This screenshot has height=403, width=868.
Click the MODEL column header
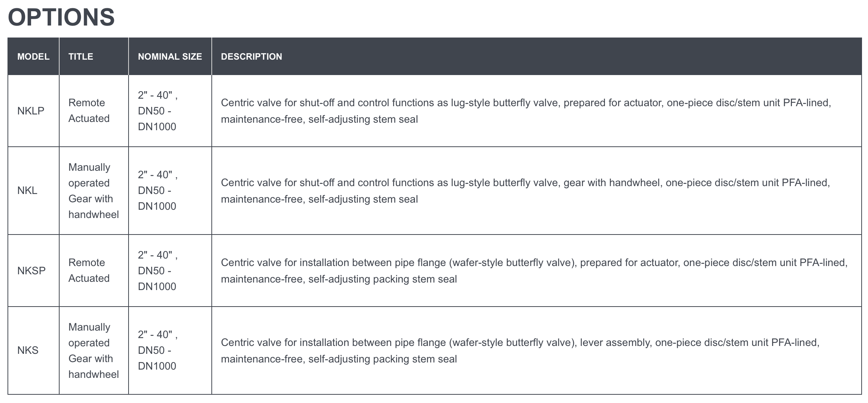pos(33,57)
